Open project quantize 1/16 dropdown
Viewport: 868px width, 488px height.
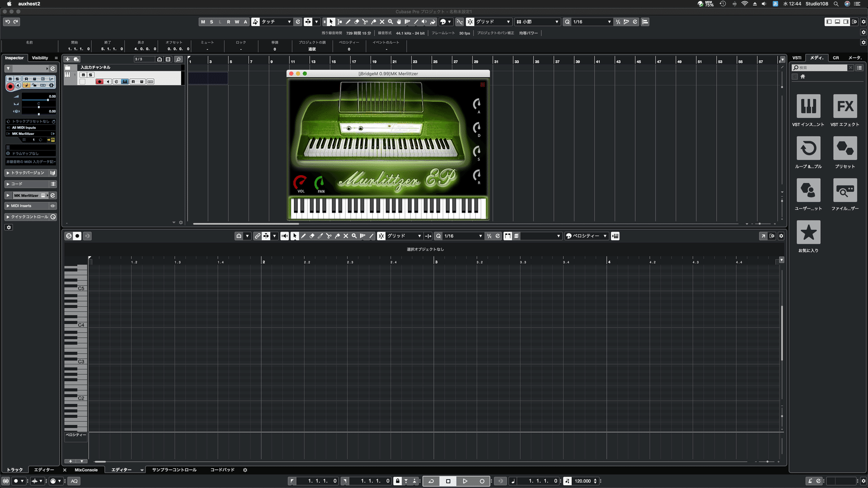point(591,22)
